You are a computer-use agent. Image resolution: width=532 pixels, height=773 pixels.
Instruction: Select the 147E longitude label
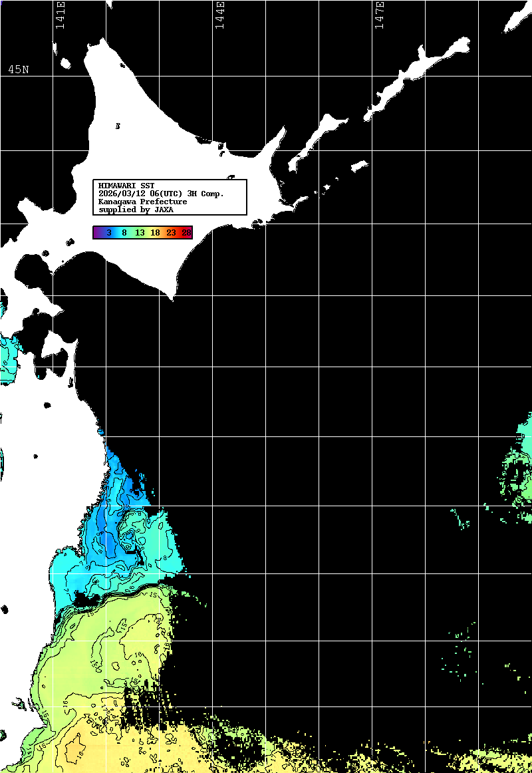click(380, 16)
